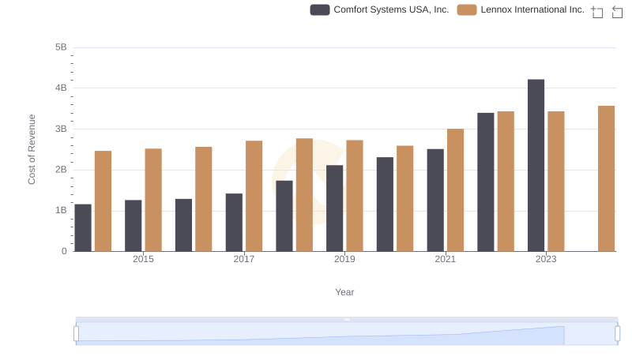Click the 2015 x-axis label
The image size is (632, 364).
coord(143,259)
